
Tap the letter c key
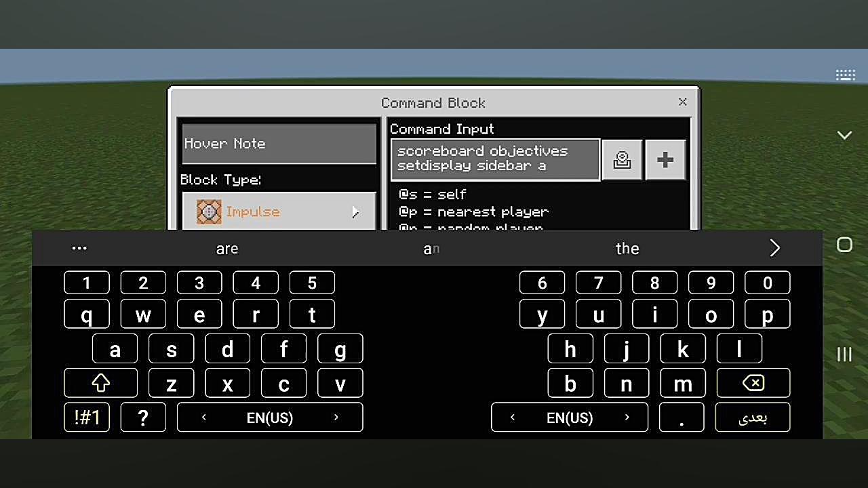283,383
